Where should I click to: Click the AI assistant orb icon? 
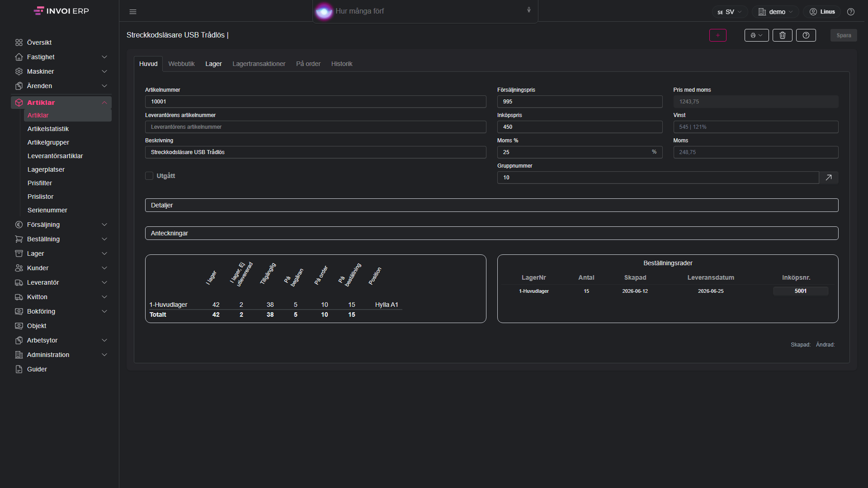(x=324, y=11)
